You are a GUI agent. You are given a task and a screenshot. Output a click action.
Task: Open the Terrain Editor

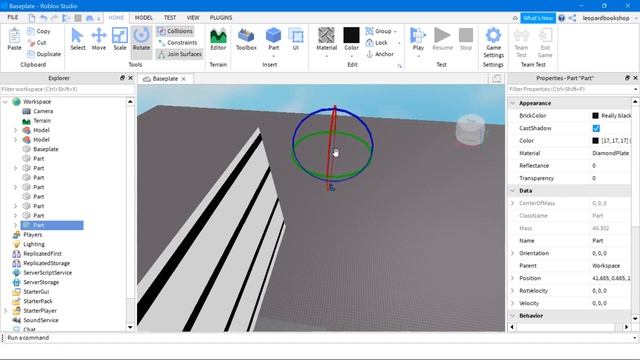tap(218, 39)
